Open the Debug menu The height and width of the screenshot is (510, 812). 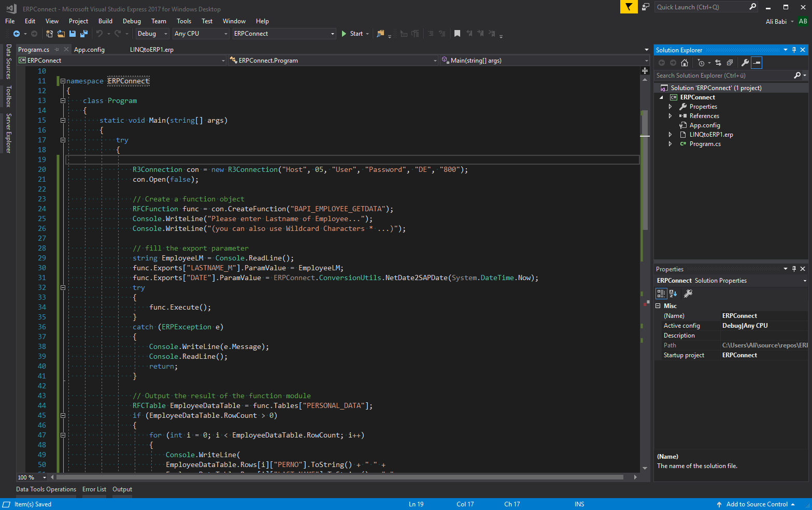pos(132,21)
